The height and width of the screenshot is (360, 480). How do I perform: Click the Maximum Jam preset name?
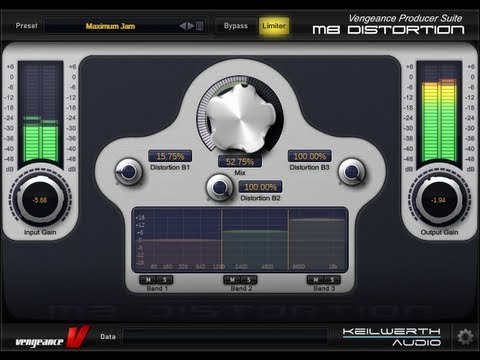(110, 26)
